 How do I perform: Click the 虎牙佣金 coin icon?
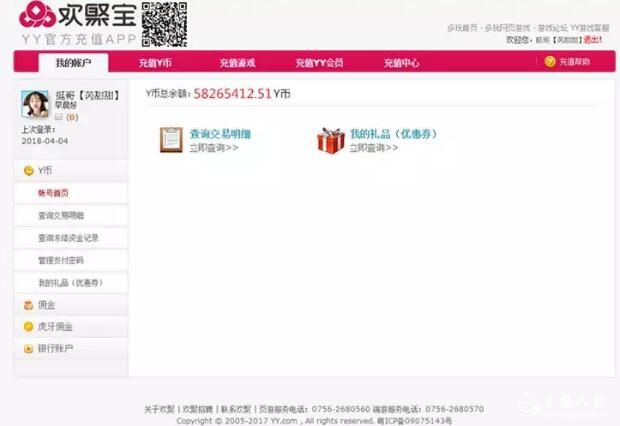tap(28, 327)
